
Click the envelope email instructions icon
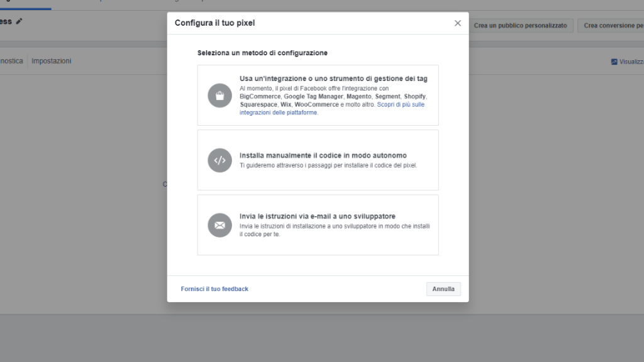pyautogui.click(x=219, y=226)
